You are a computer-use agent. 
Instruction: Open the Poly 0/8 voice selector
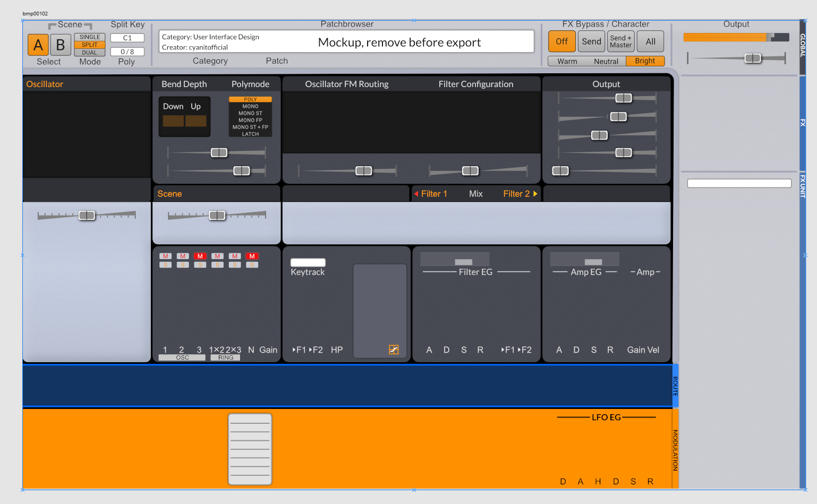(127, 52)
